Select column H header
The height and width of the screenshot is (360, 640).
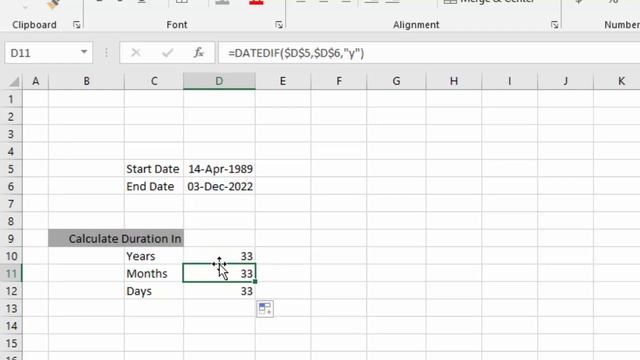(454, 81)
